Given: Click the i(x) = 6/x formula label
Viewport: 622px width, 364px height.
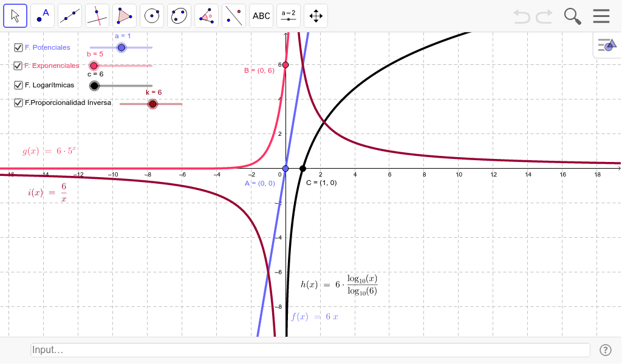Looking at the screenshot, I should tap(47, 192).
